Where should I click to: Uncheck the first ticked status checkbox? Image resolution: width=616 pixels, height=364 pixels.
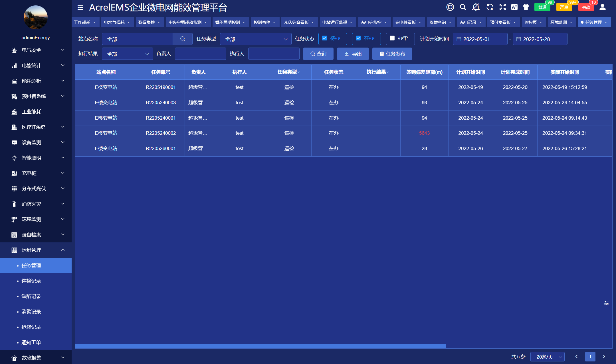pyautogui.click(x=324, y=38)
